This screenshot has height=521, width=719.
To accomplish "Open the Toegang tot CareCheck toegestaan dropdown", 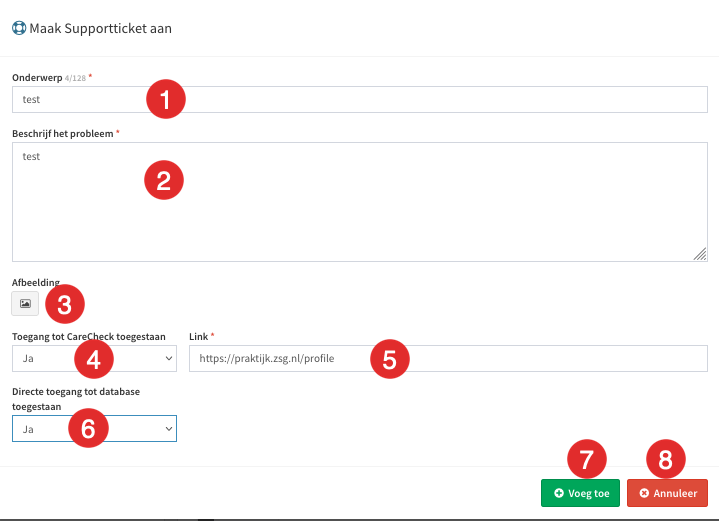I will pos(94,359).
